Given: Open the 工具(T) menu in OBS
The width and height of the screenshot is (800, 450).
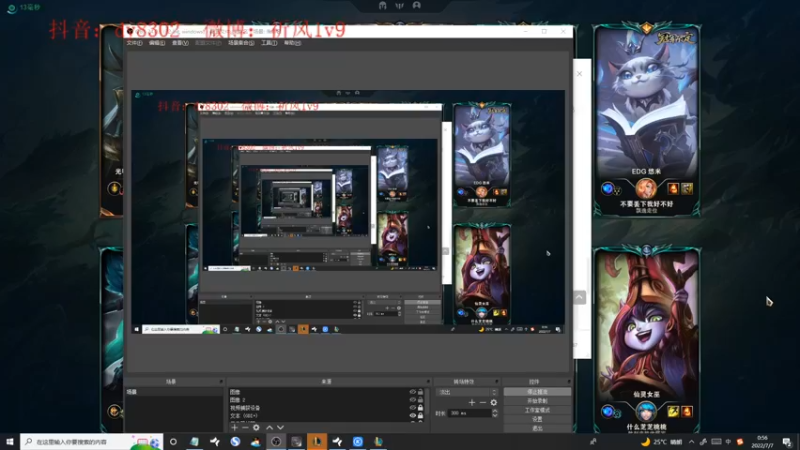Looking at the screenshot, I should [x=269, y=43].
